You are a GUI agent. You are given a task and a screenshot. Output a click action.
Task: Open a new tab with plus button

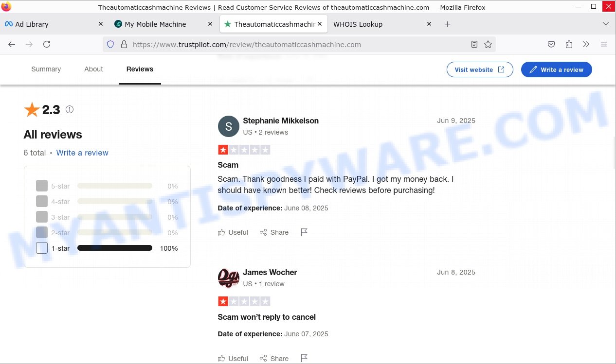click(x=448, y=24)
